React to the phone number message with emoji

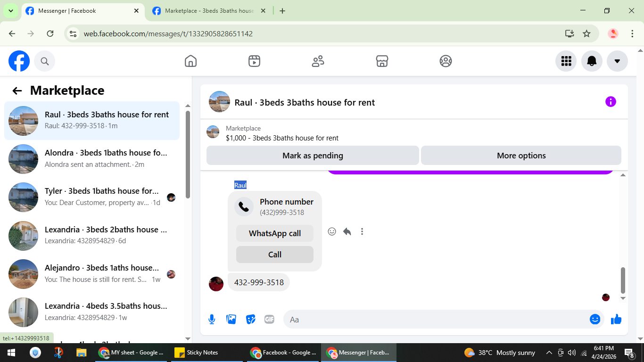tap(332, 231)
